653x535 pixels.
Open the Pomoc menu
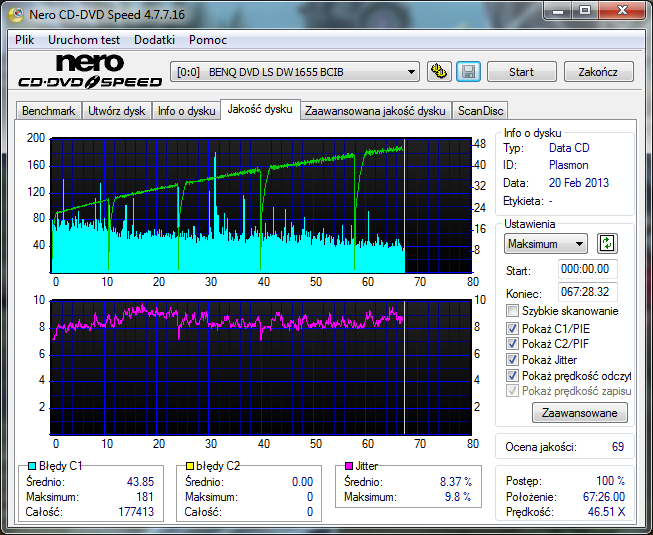208,40
